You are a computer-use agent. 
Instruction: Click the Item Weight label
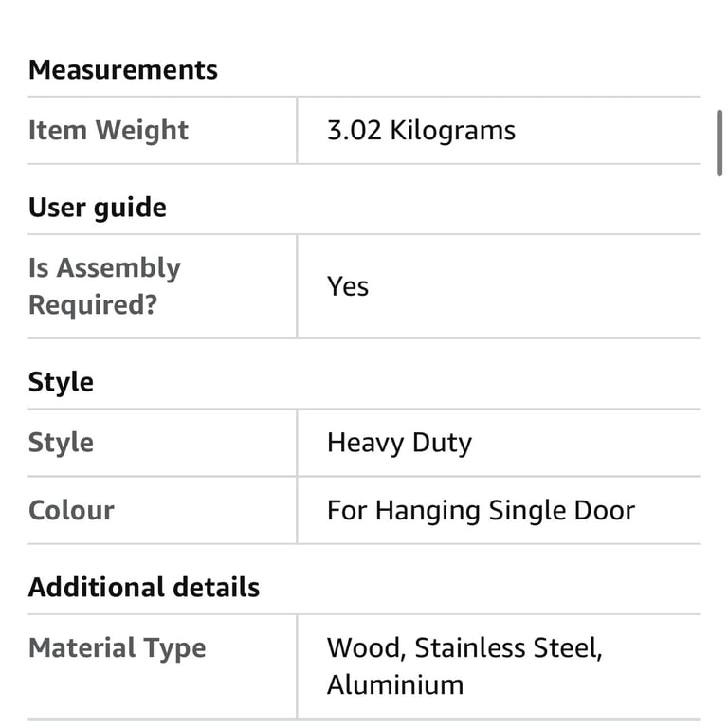109,130
